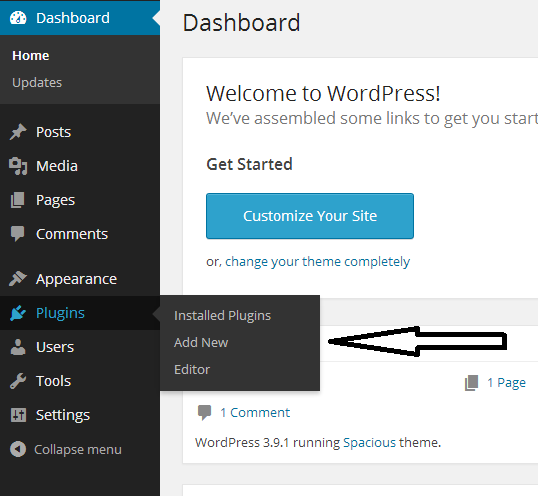Viewport: 538px width, 496px height.
Task: Open the 1 Comment link
Action: tap(255, 413)
